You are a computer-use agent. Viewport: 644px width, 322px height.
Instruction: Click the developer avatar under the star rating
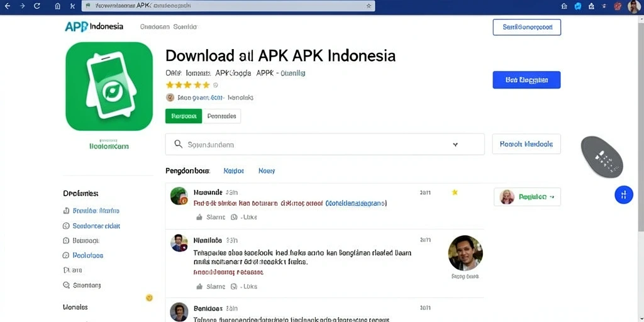coord(170,97)
